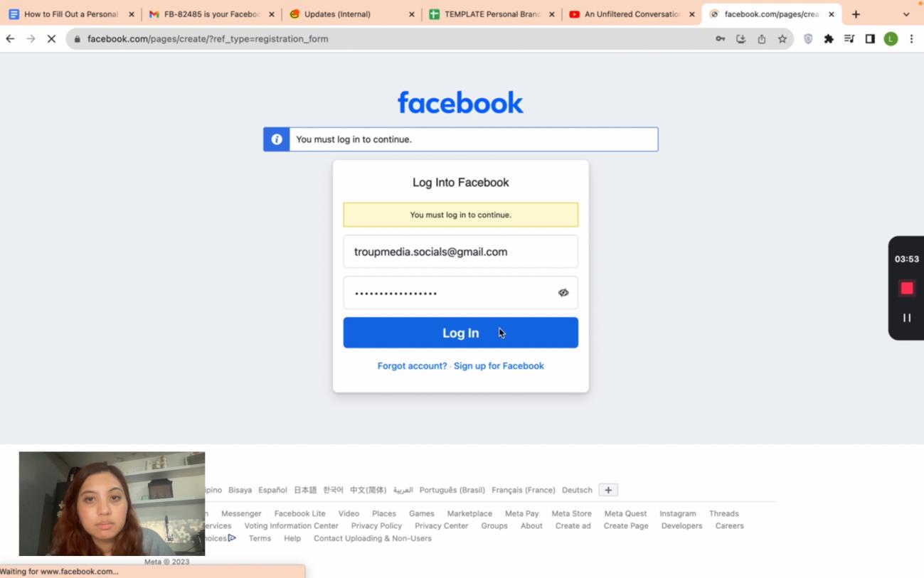Click the Forgot account? link
Viewport: 924px width, 578px height.
412,366
